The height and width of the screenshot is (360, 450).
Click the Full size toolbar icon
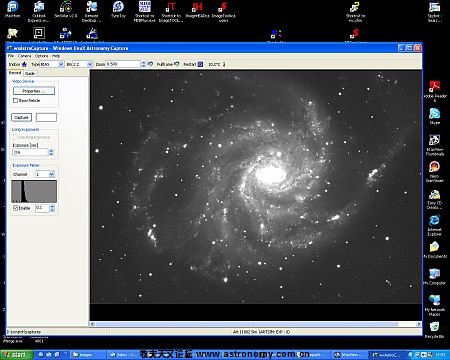tap(177, 64)
